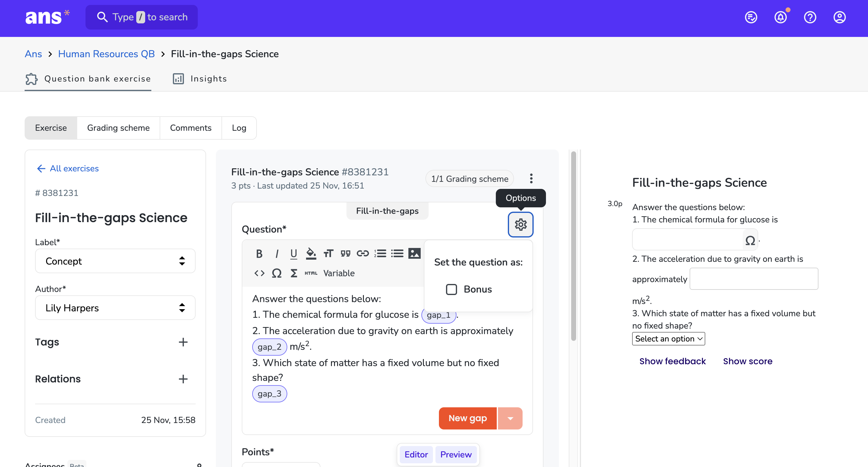868x467 pixels.
Task: Open the text fill color tool
Action: coord(311,253)
